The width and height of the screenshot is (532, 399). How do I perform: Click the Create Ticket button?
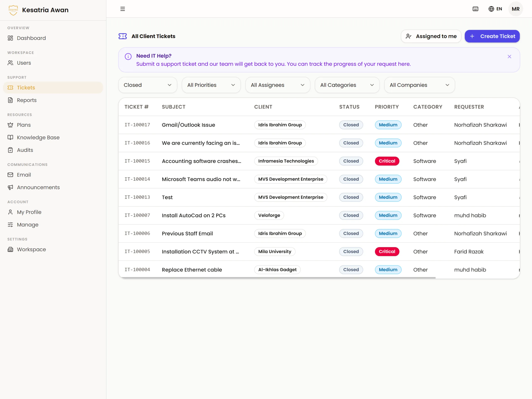[492, 36]
